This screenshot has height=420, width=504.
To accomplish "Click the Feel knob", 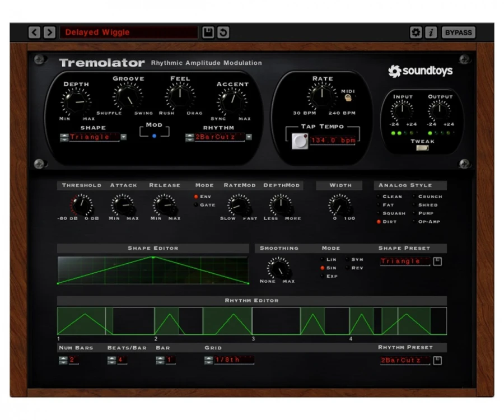I will pos(180,96).
